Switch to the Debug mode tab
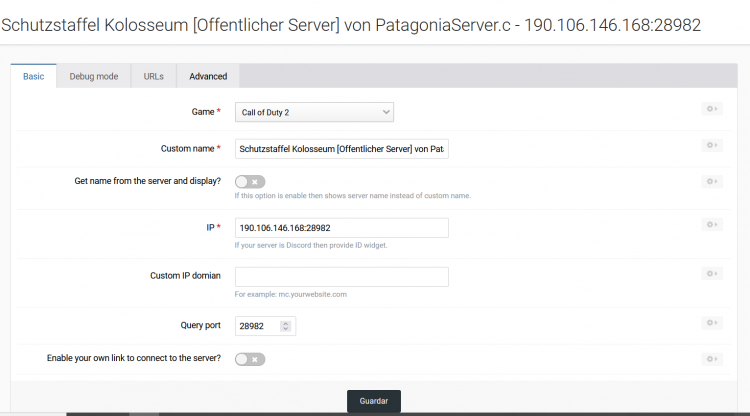This screenshot has height=416, width=750. coord(94,76)
